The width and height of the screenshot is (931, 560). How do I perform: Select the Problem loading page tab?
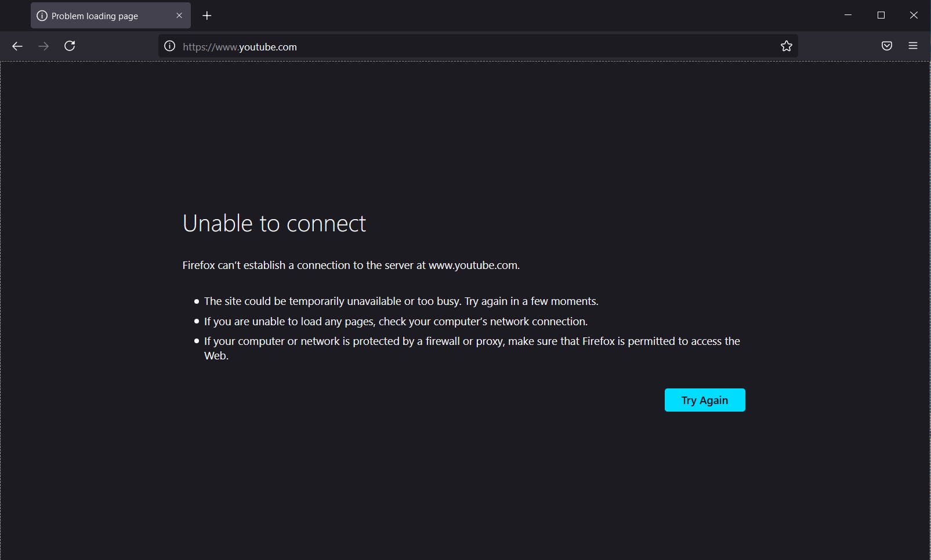(111, 16)
